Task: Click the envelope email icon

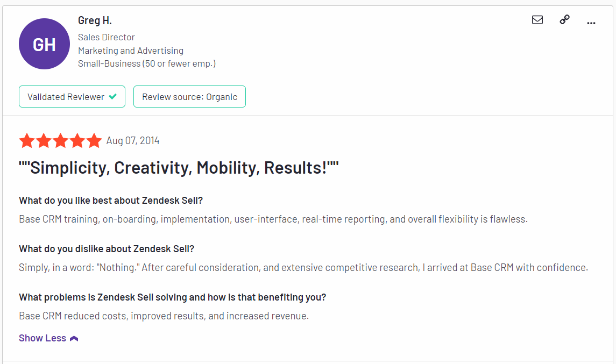Action: click(x=537, y=20)
